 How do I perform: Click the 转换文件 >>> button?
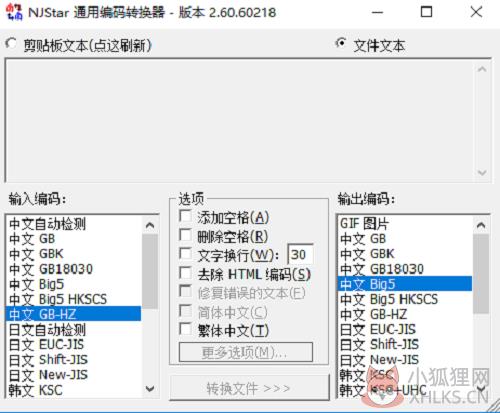249,388
